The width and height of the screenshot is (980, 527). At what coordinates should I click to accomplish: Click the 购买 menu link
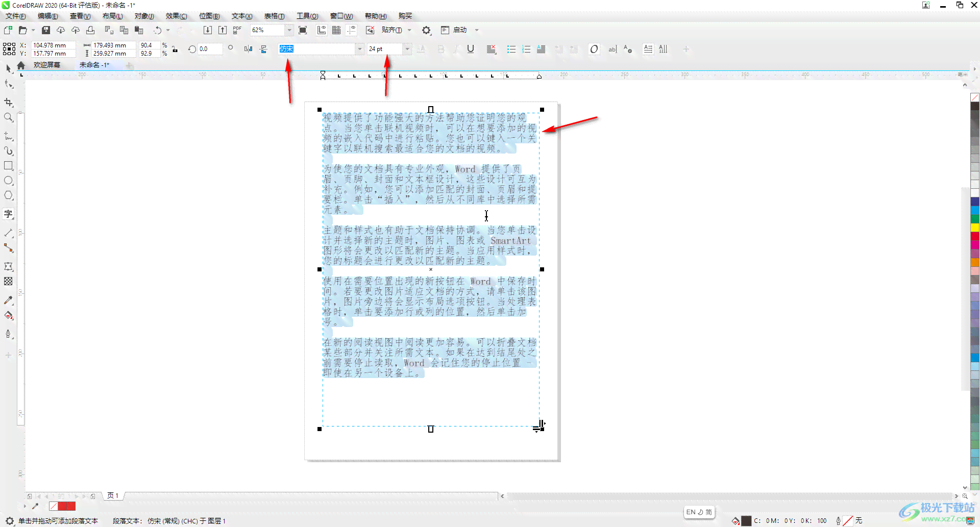click(x=405, y=16)
